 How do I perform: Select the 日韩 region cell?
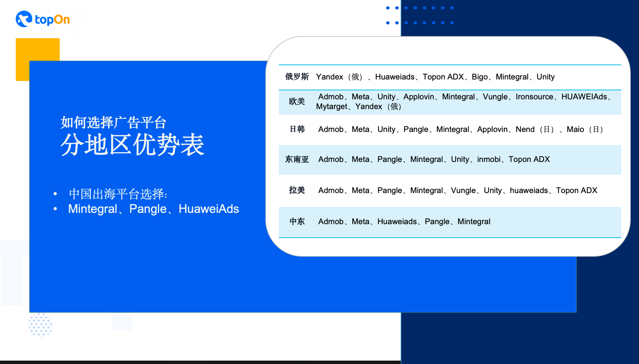297,129
